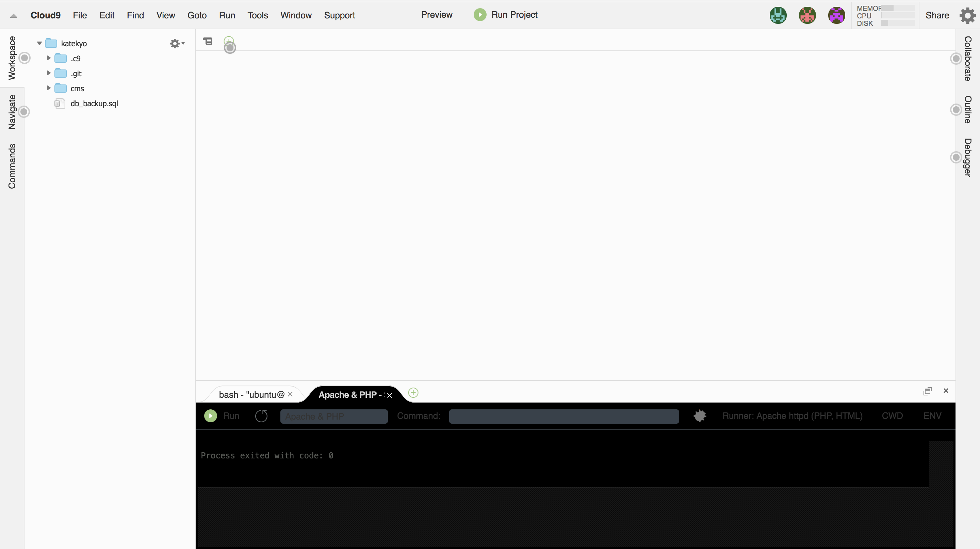Collapse the menu bar with the up arrow
Screen dimensions: 980x549
tap(14, 16)
